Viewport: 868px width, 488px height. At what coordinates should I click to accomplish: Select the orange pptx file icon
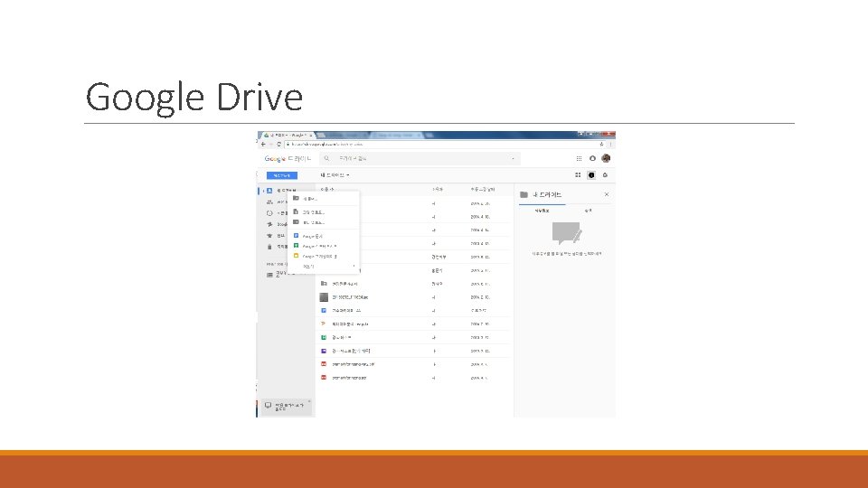(324, 324)
